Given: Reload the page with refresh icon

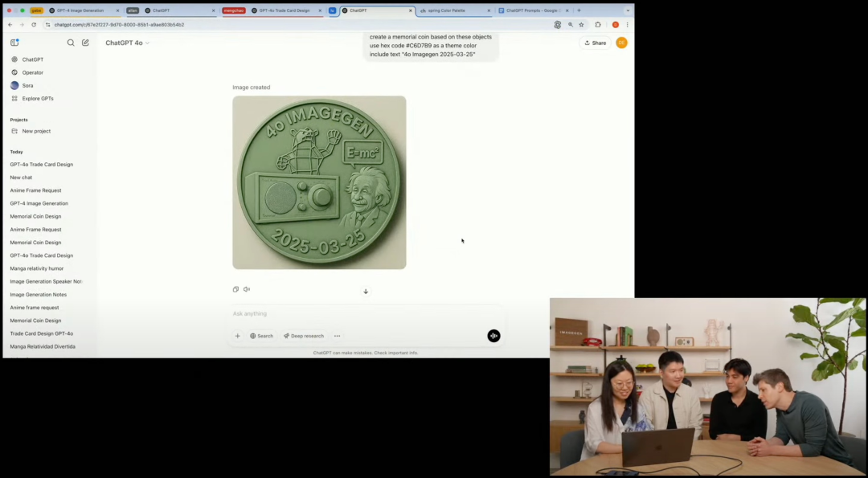Looking at the screenshot, I should pyautogui.click(x=34, y=25).
